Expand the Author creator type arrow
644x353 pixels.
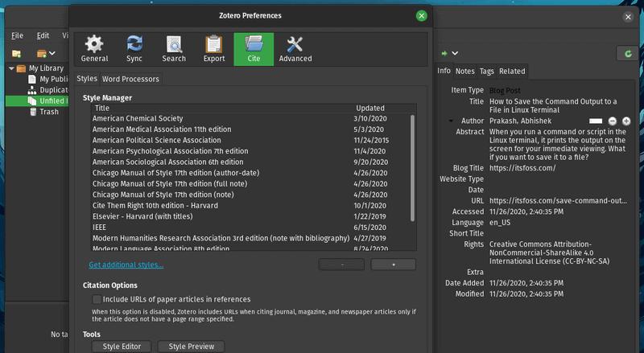point(451,121)
